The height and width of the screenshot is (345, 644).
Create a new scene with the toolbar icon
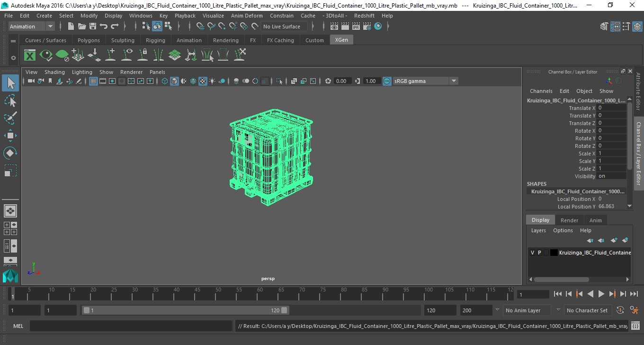[x=71, y=27]
